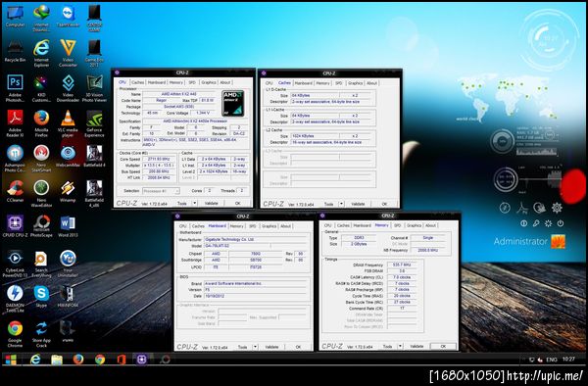
Task: Open About tab in CPU tab window
Action: pyautogui.click(x=225, y=82)
